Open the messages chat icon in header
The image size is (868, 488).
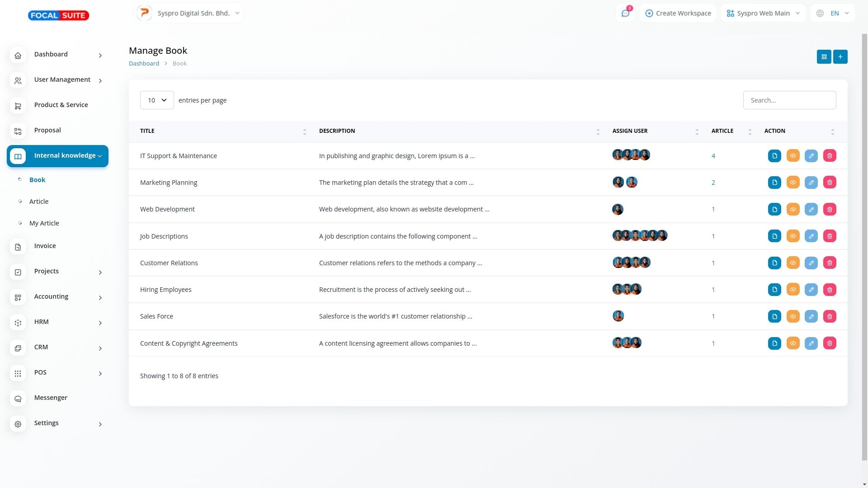[x=625, y=14]
